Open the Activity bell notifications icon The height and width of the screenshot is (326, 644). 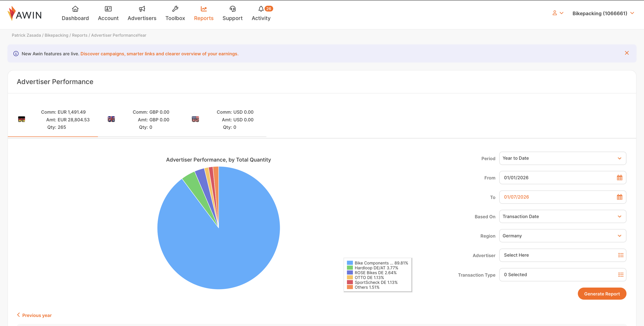[x=261, y=9]
